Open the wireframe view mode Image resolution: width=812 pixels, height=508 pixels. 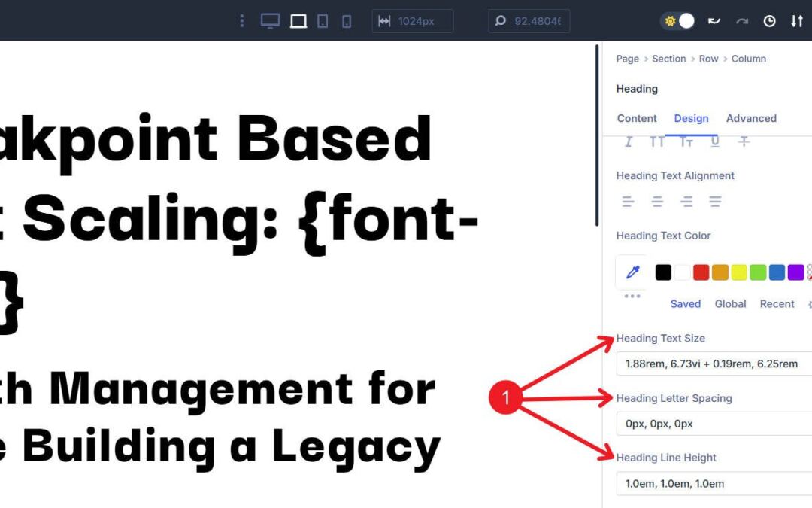(298, 20)
